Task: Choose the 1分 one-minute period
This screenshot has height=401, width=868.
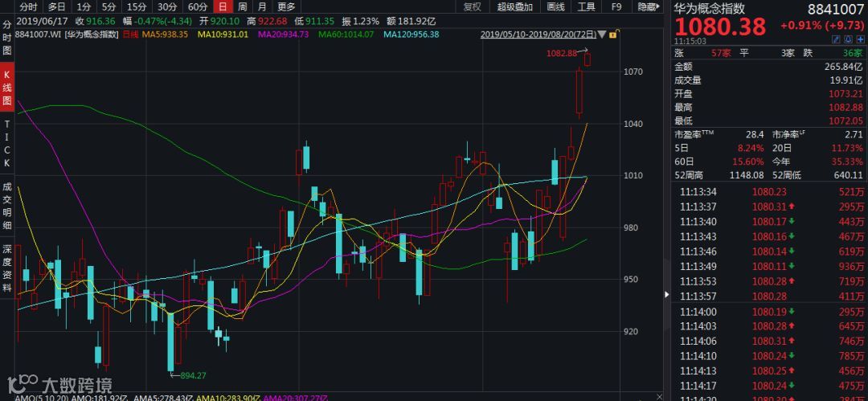Action: pos(83,7)
